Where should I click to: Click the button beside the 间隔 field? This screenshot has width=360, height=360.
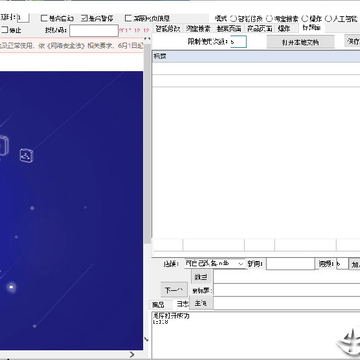pyautogui.click(x=354, y=265)
